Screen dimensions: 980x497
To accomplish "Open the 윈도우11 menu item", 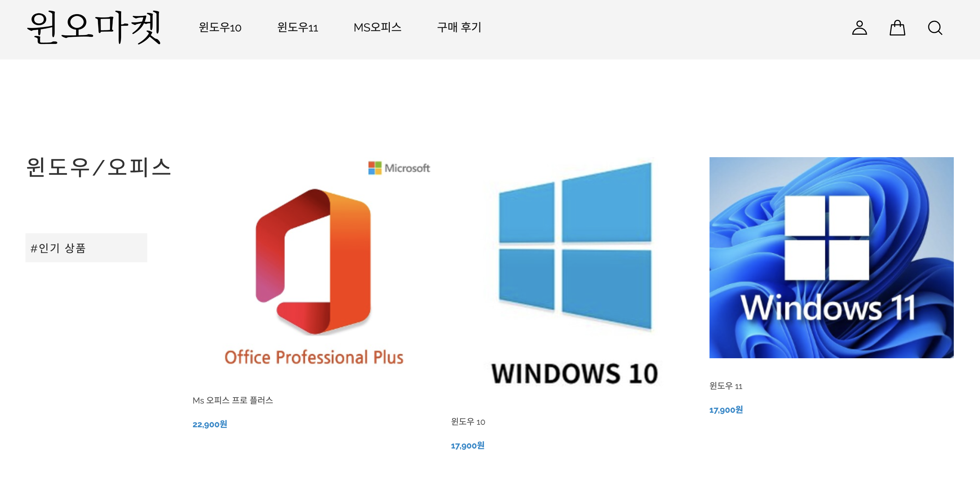I will pos(297,27).
